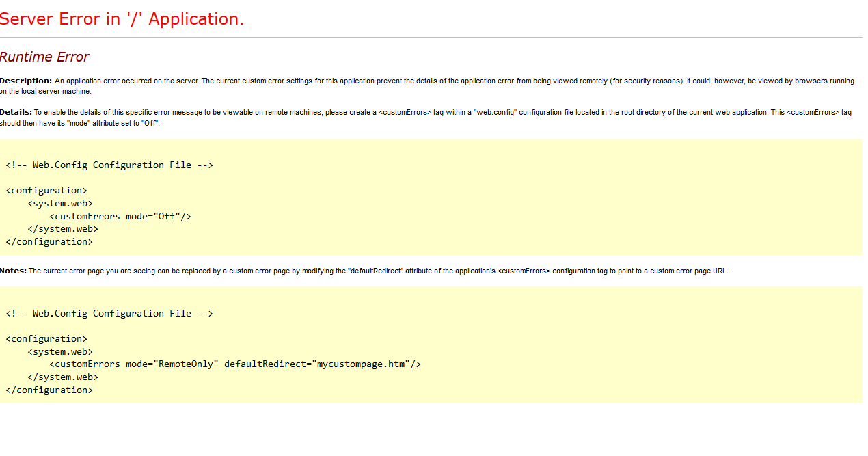Click the Web.Config comment line in second code block

click(109, 313)
